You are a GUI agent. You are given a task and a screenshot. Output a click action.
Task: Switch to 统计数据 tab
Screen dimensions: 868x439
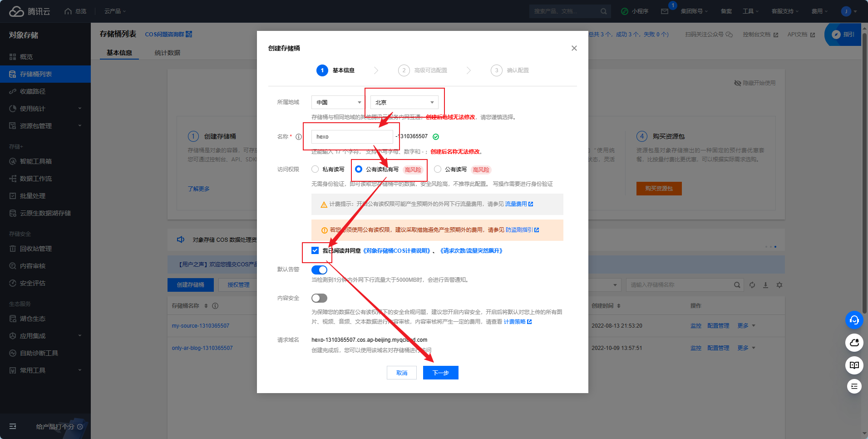click(x=168, y=53)
